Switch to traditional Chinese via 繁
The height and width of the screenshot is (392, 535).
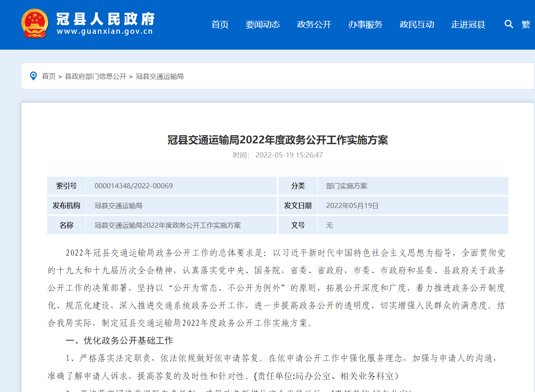tap(526, 24)
